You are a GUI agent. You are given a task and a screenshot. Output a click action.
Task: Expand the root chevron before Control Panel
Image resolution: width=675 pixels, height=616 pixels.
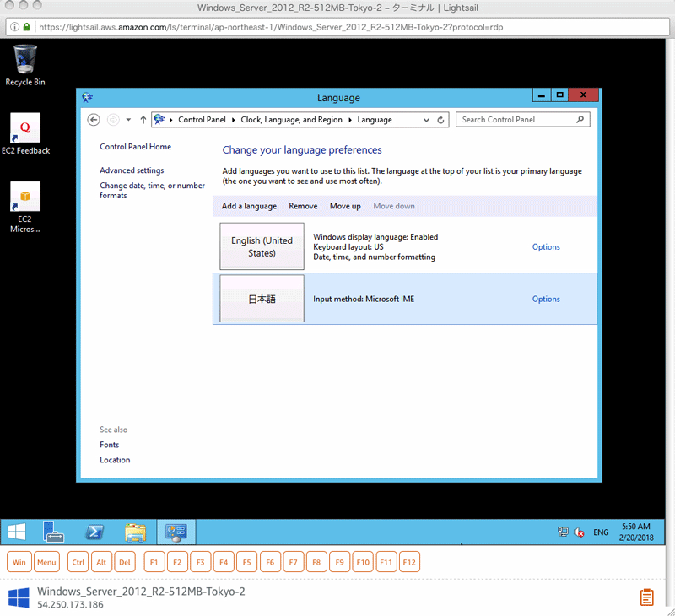coord(171,120)
